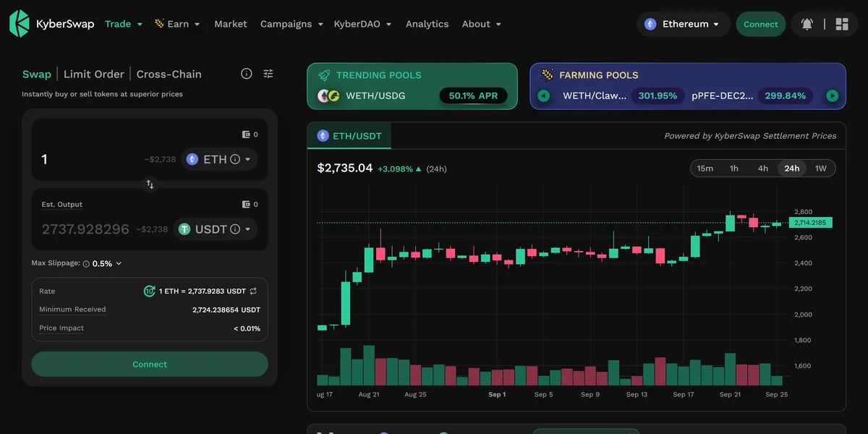The width and height of the screenshot is (868, 434).
Task: Click the output wallet balance icon
Action: click(246, 205)
